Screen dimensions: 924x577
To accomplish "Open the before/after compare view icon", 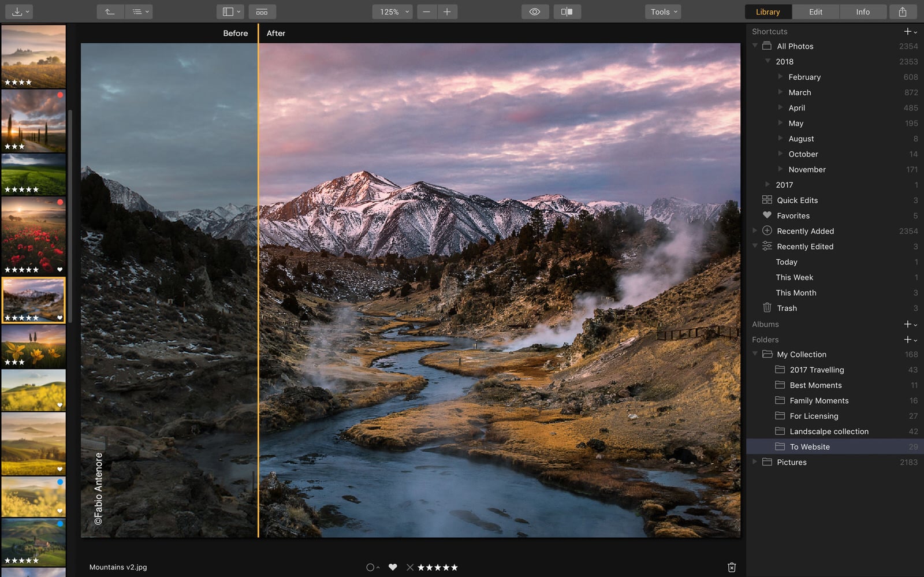I will pos(567,11).
